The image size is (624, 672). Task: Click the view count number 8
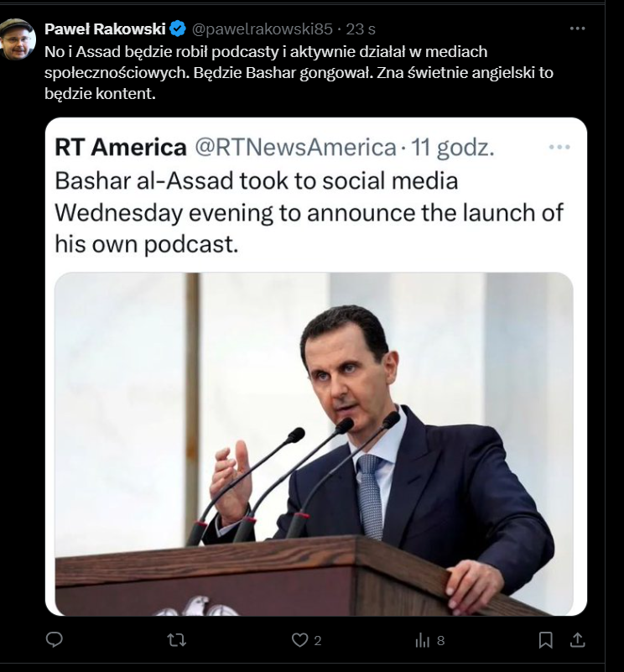point(440,641)
